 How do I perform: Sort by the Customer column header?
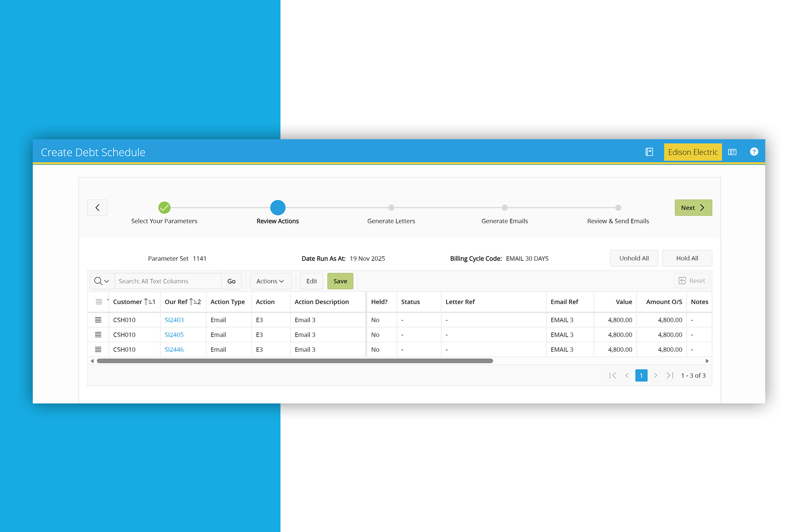[128, 302]
